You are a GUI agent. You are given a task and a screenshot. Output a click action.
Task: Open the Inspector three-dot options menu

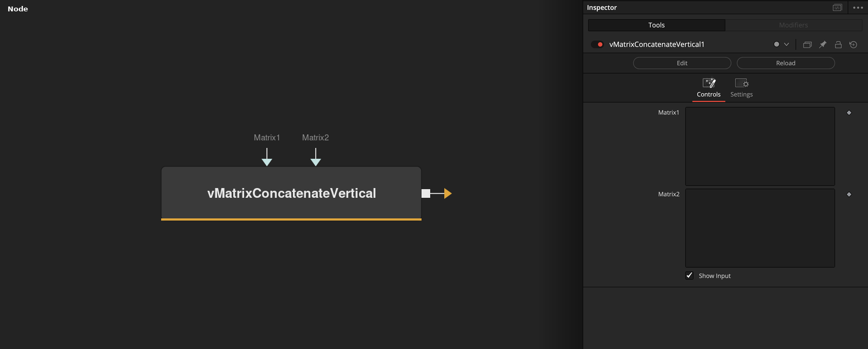point(858,8)
